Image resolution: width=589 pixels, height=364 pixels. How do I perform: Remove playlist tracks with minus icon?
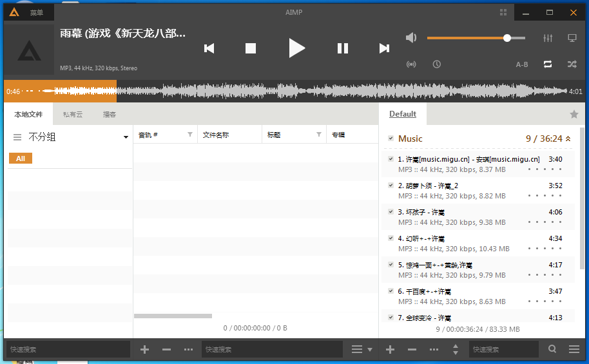(x=412, y=350)
